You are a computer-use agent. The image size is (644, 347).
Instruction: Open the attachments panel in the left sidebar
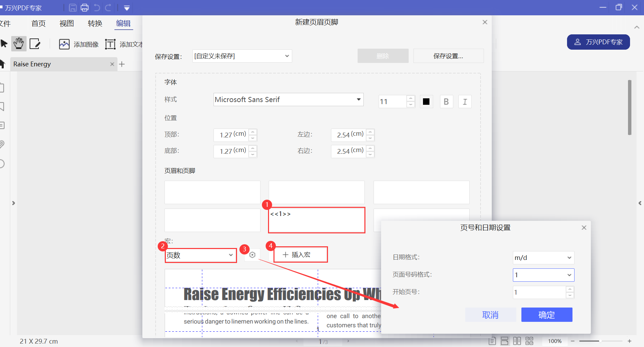(x=2, y=144)
